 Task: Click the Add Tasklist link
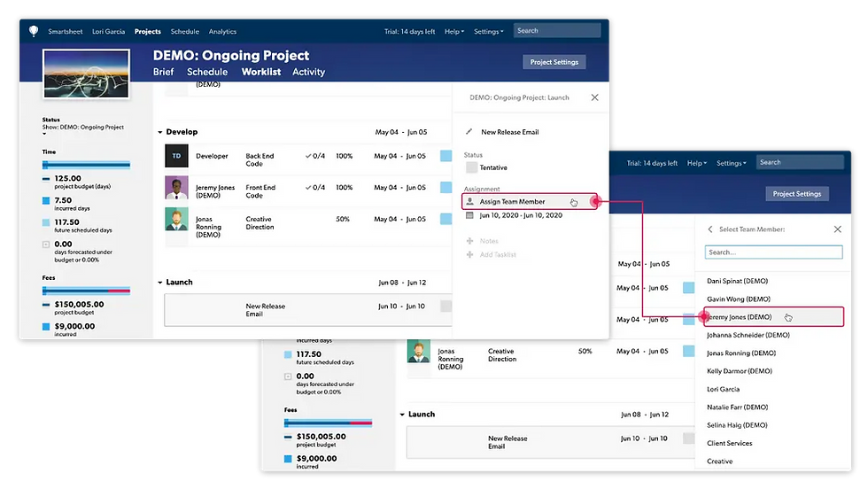tap(498, 255)
